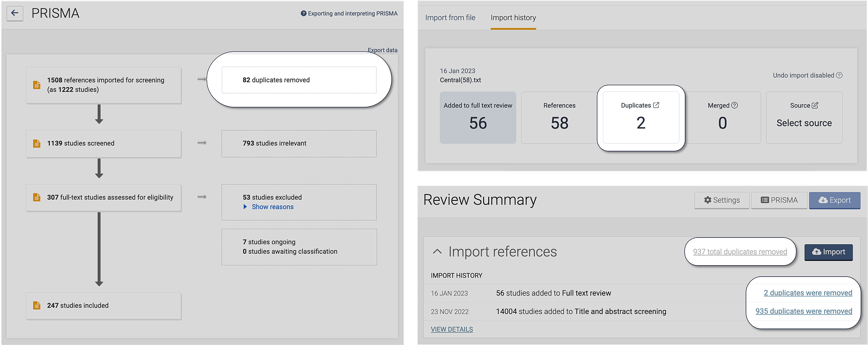Click the help icon next to Undo import disabled
868x345 pixels.
pyautogui.click(x=839, y=75)
